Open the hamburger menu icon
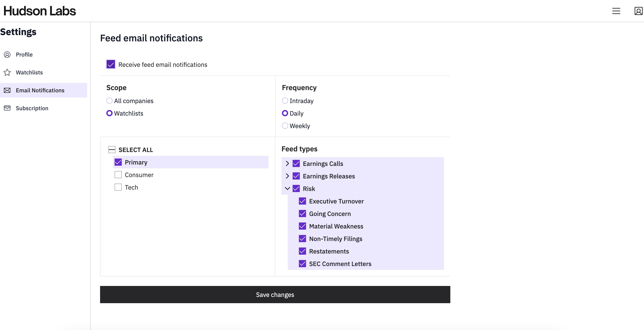The image size is (644, 330). [616, 11]
